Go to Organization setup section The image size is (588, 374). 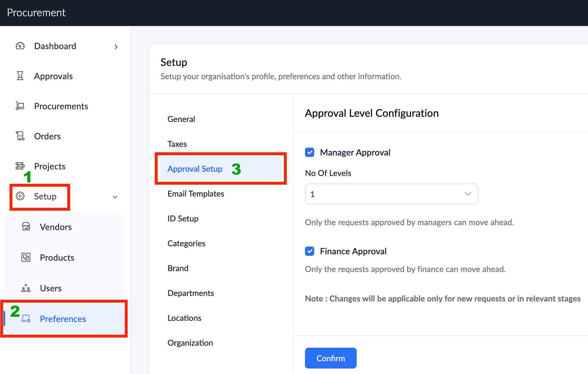point(190,343)
